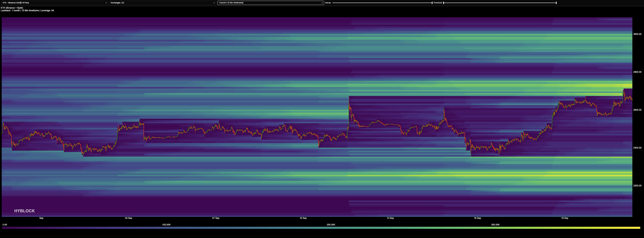Click the Decay slider handle
Viewport: 644px width, 238px height.
(432, 3)
